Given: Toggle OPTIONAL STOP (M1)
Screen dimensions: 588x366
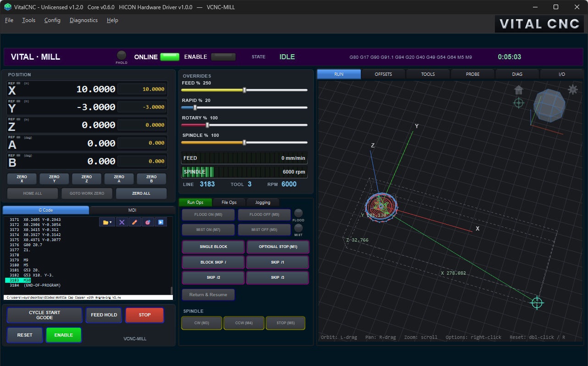Looking at the screenshot, I should tap(278, 247).
